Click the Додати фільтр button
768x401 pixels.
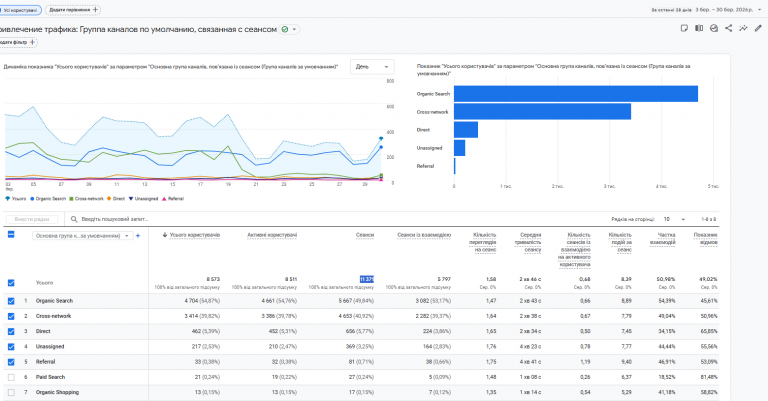(17, 42)
